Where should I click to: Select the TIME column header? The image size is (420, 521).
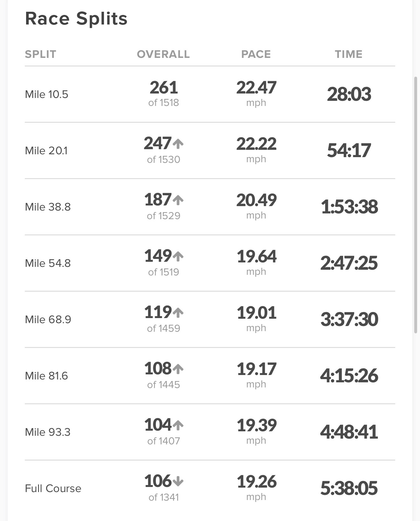tap(349, 54)
